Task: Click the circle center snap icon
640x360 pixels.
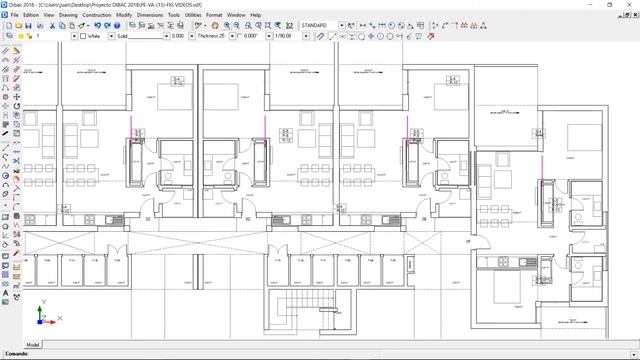Action: pos(380,36)
